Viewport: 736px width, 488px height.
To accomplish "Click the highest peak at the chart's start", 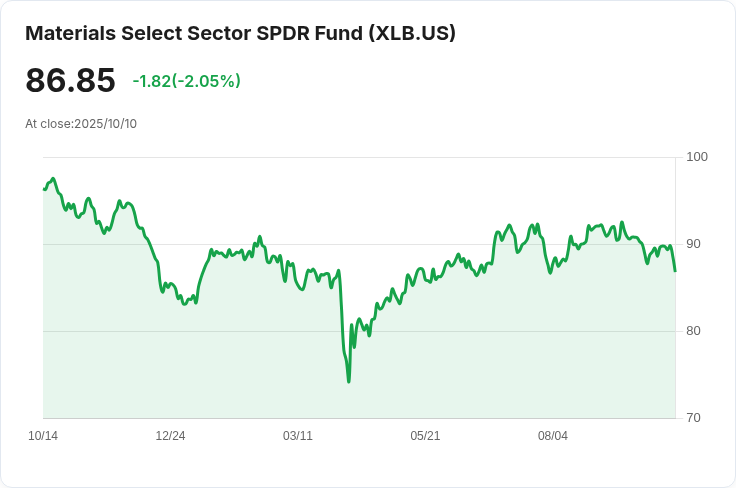I will 53,178.
